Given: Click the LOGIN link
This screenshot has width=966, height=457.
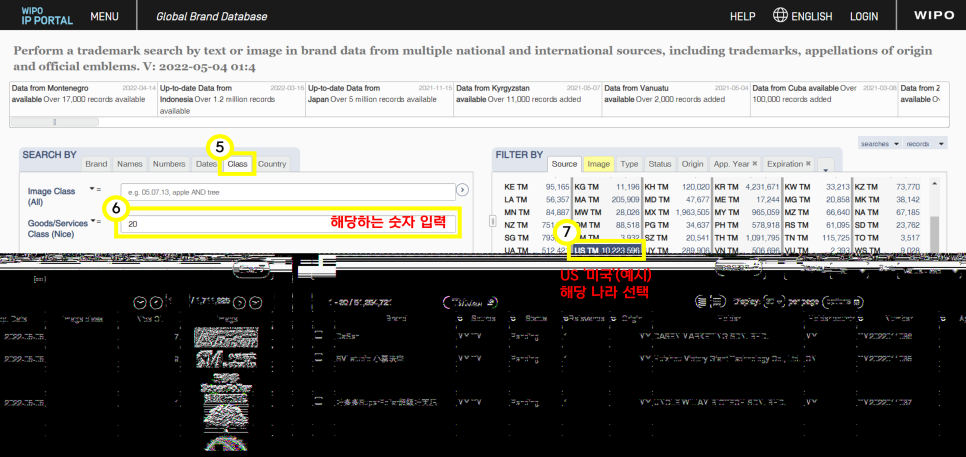Looking at the screenshot, I should (x=864, y=17).
